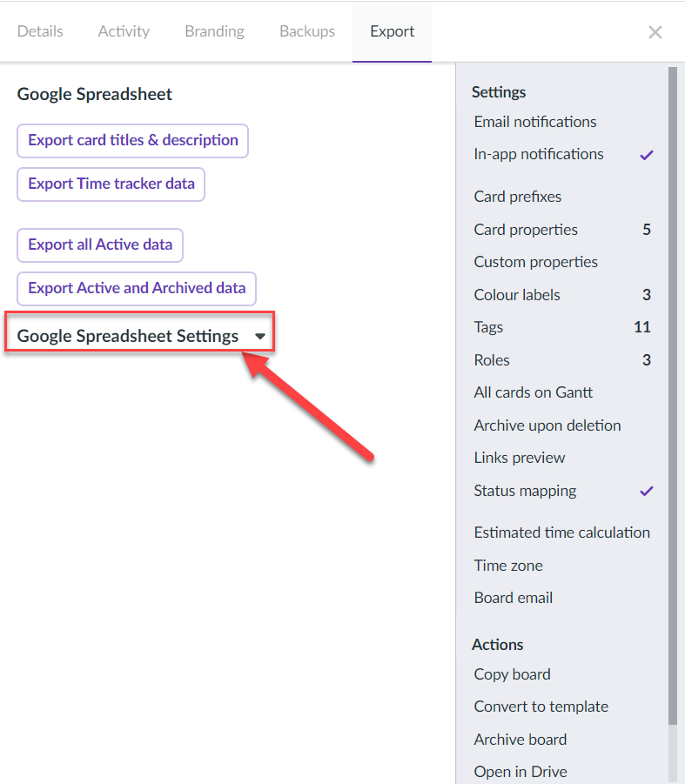Toggle the In-app notifications checkmark
685x784 pixels.
(x=647, y=155)
